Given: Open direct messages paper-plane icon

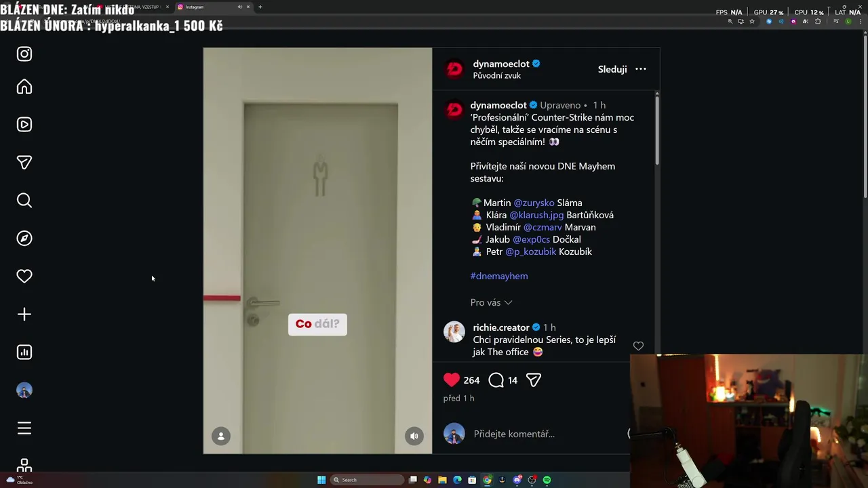Looking at the screenshot, I should click(24, 163).
